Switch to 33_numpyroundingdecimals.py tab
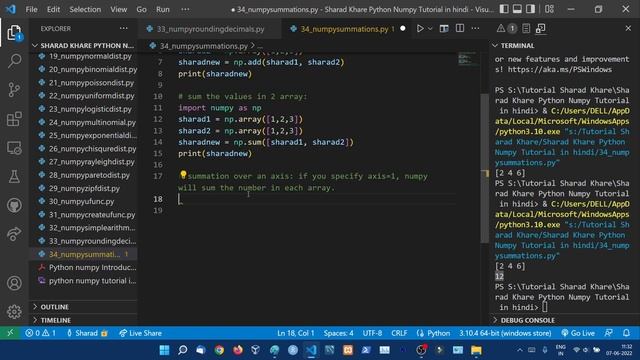Viewport: 640px width, 360px height. pos(210,29)
